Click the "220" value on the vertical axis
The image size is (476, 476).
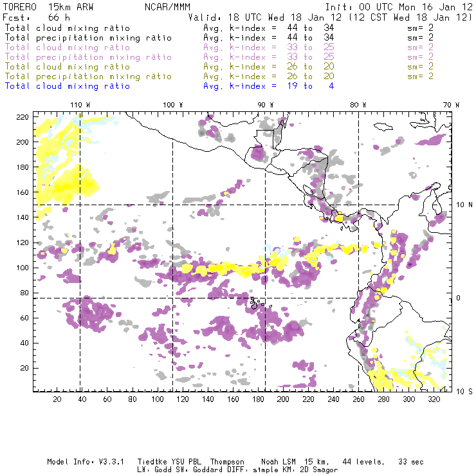pyautogui.click(x=23, y=117)
